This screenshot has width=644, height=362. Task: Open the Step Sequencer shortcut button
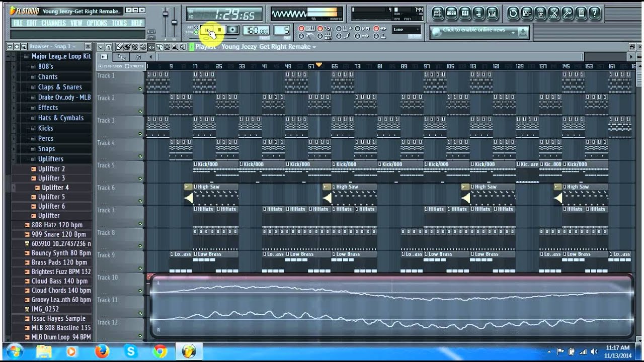[x=451, y=13]
